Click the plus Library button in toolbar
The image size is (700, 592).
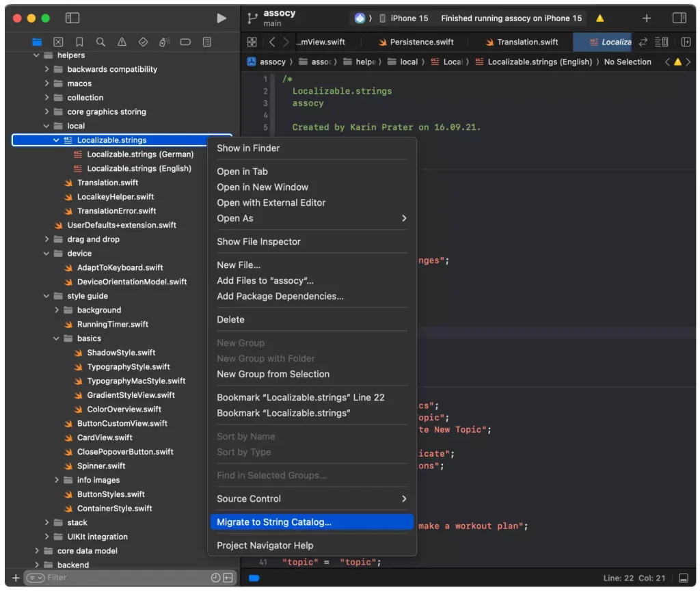[647, 18]
